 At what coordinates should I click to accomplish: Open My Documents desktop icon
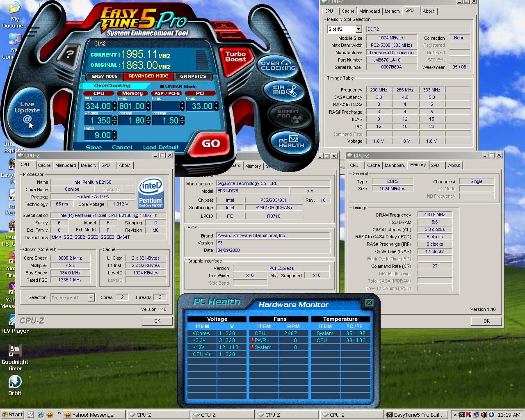tap(14, 15)
